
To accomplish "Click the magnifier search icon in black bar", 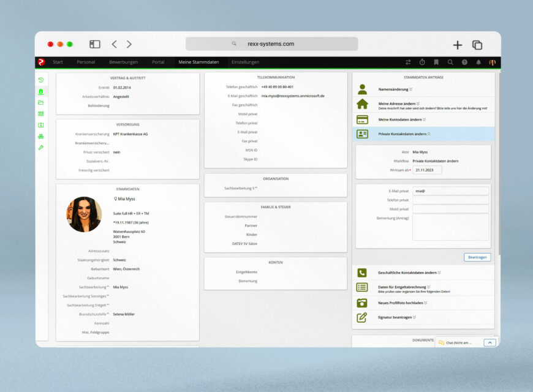I will coord(450,62).
